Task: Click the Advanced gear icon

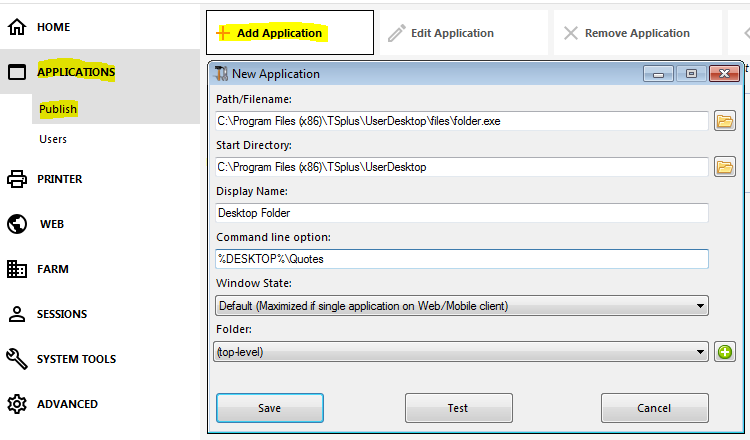Action: tap(17, 404)
